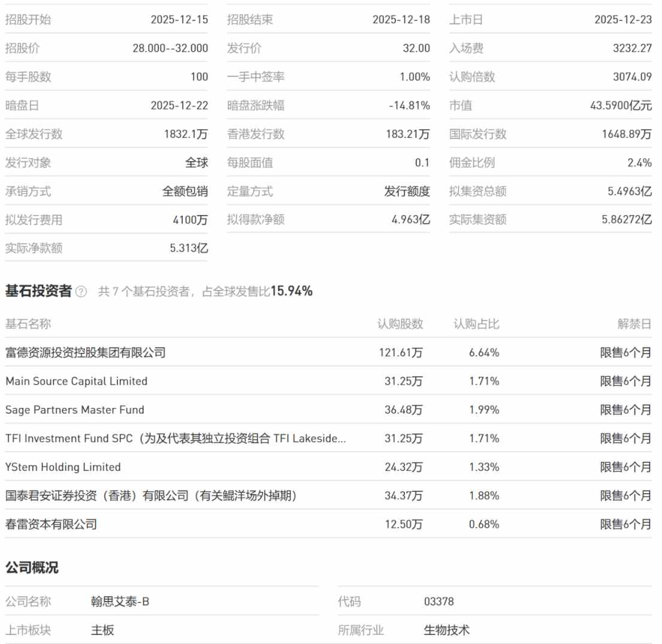Viewport: 662px width, 644px height.
Task: Select the 实际净款额 value 5.313亿
Action: pos(189,248)
